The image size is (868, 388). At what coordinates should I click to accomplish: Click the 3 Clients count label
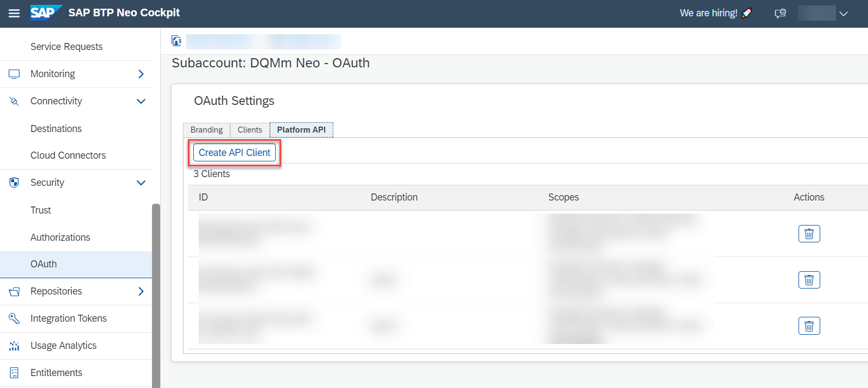(212, 174)
